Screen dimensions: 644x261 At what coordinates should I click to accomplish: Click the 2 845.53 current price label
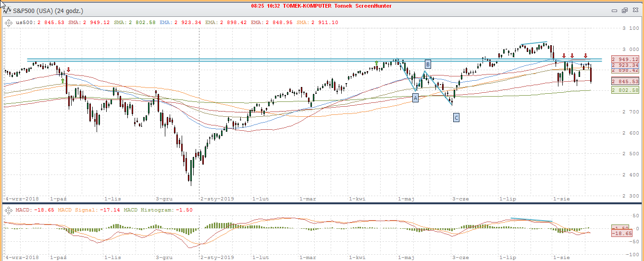pos(625,81)
